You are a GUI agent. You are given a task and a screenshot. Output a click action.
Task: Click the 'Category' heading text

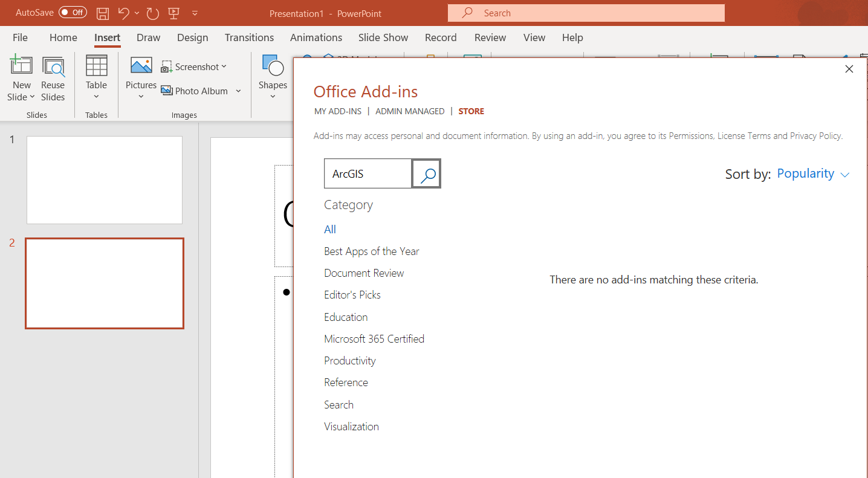348,205
